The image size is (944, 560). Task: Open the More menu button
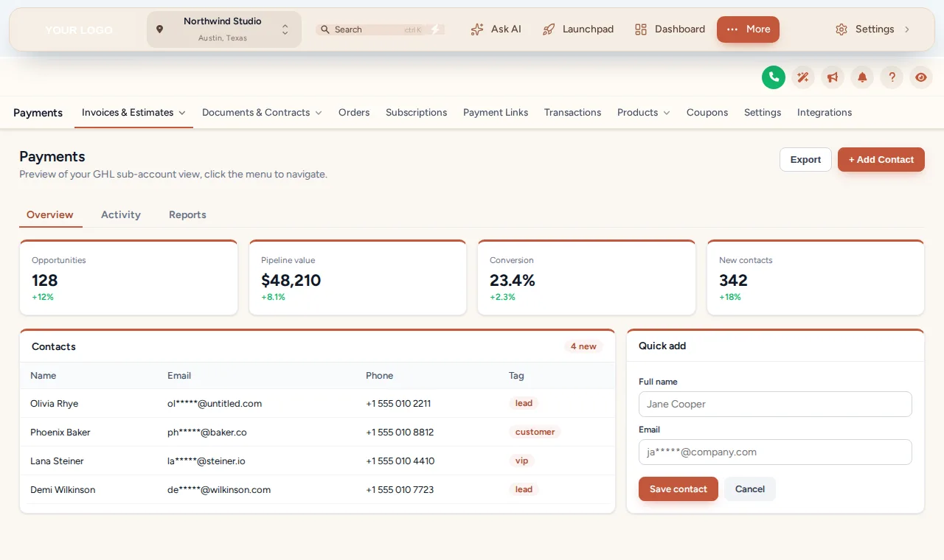pos(748,29)
